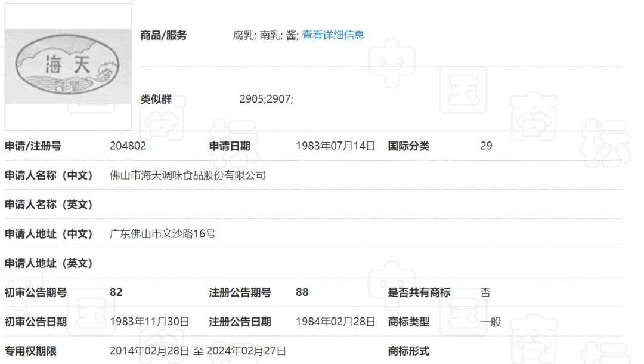The image size is (644, 364).
Task: Click the 申请日期 label
Action: (x=230, y=146)
